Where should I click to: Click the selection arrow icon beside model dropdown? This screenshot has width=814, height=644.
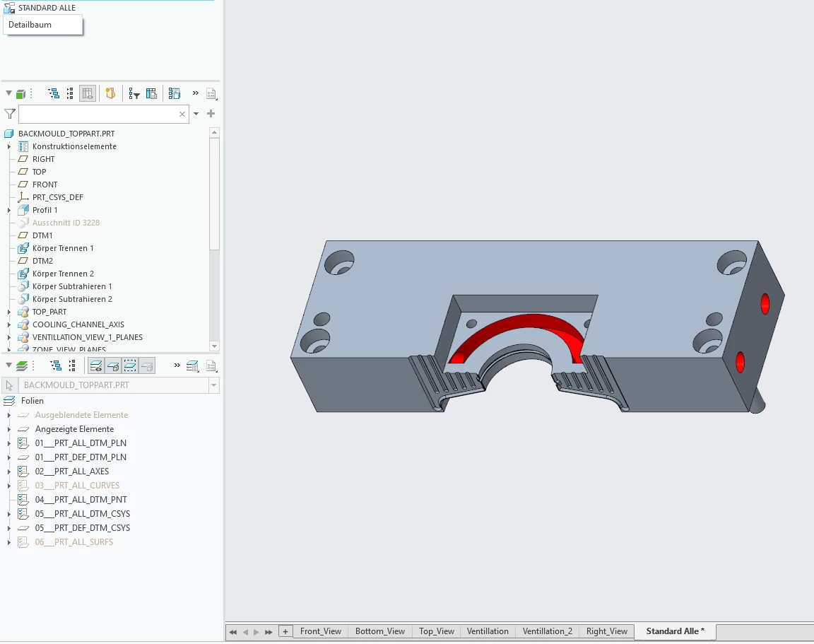[x=9, y=385]
